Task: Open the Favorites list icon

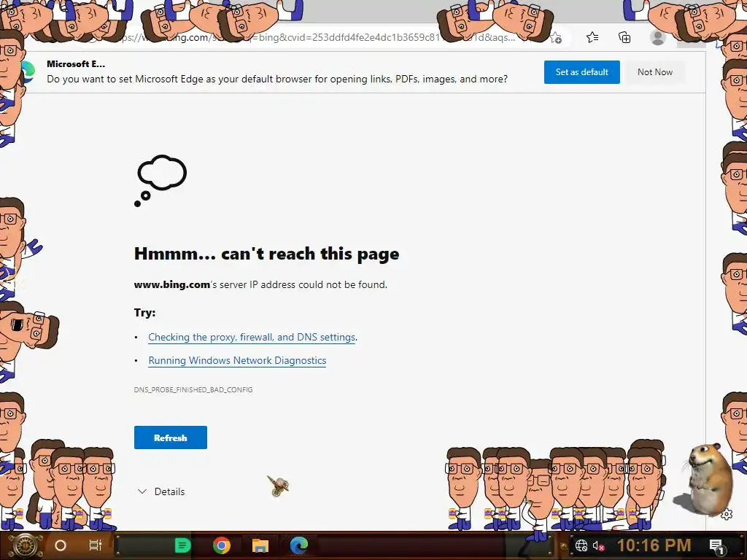Action: point(592,37)
